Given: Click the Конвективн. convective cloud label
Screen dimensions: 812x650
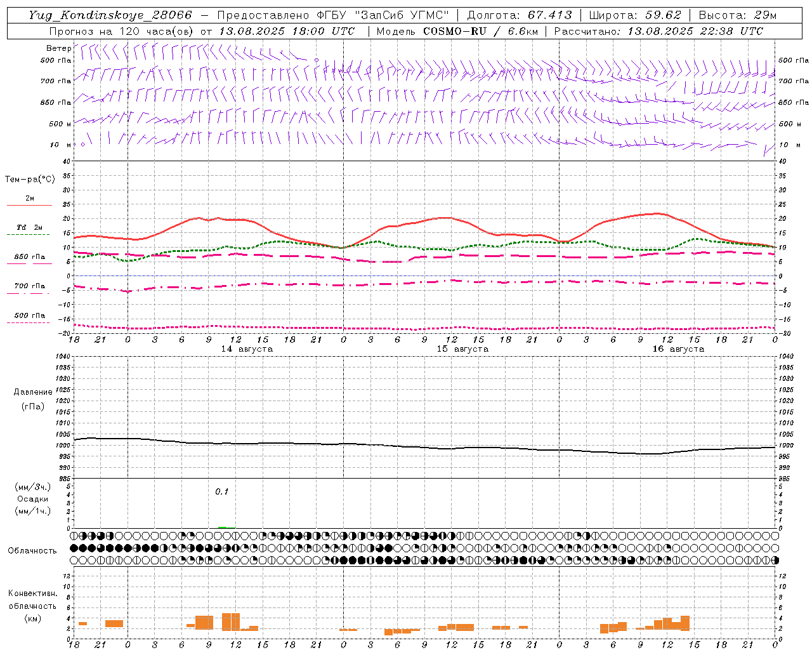Looking at the screenshot, I should click(32, 594).
